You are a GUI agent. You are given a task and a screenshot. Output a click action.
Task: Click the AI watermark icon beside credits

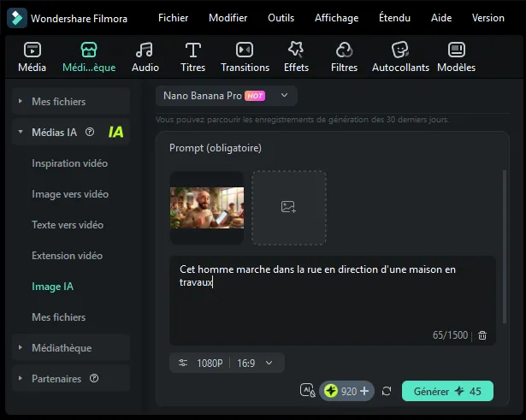click(307, 390)
